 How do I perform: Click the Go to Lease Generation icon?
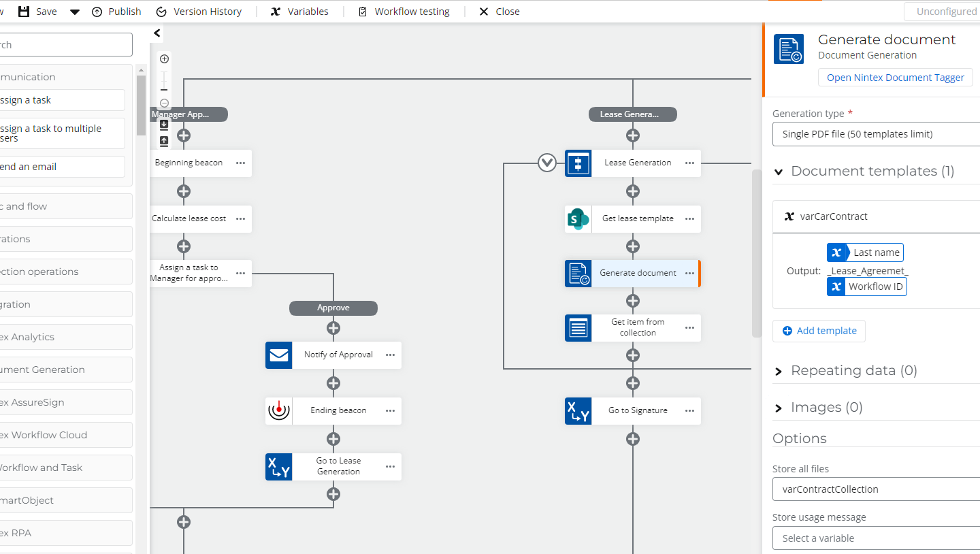pos(279,467)
